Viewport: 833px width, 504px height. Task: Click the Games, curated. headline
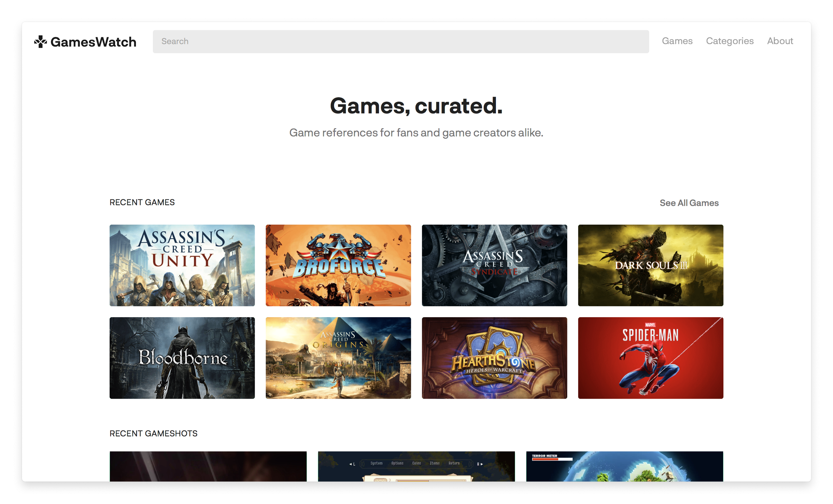(416, 106)
